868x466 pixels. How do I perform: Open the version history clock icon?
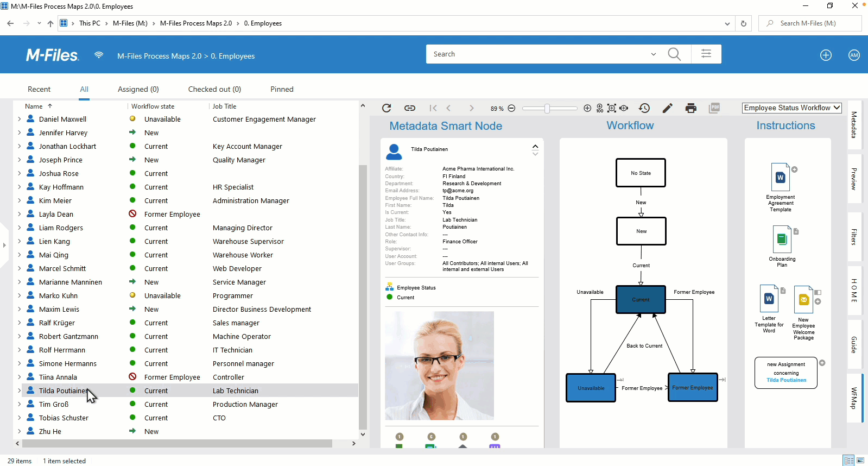(644, 108)
